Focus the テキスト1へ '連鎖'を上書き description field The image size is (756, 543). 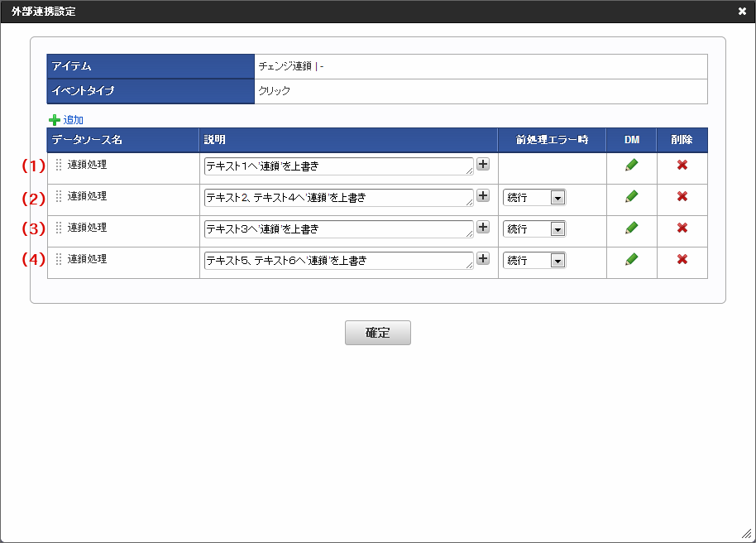click(x=338, y=166)
